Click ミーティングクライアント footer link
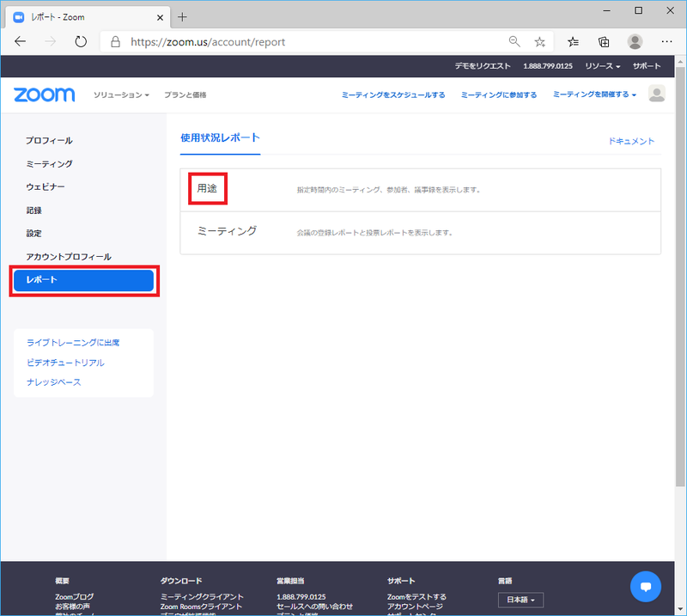 pos(202,597)
